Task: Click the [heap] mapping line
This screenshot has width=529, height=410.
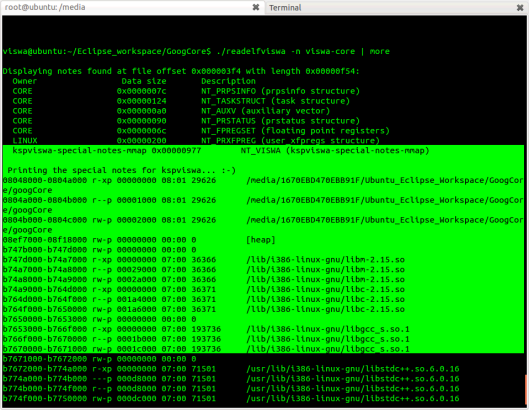Action: point(139,240)
